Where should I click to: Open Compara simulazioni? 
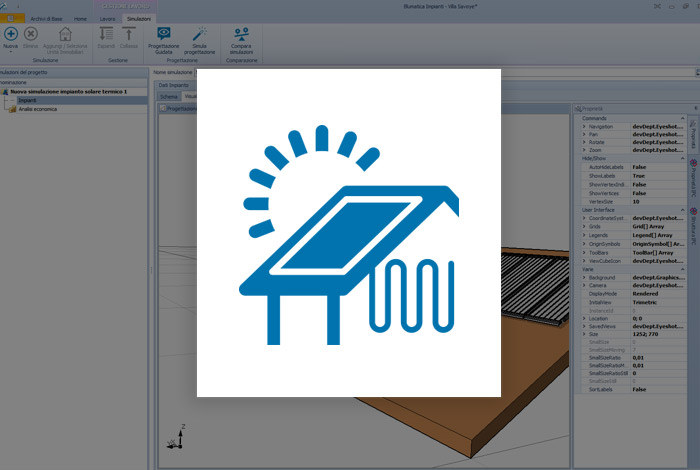[x=242, y=34]
